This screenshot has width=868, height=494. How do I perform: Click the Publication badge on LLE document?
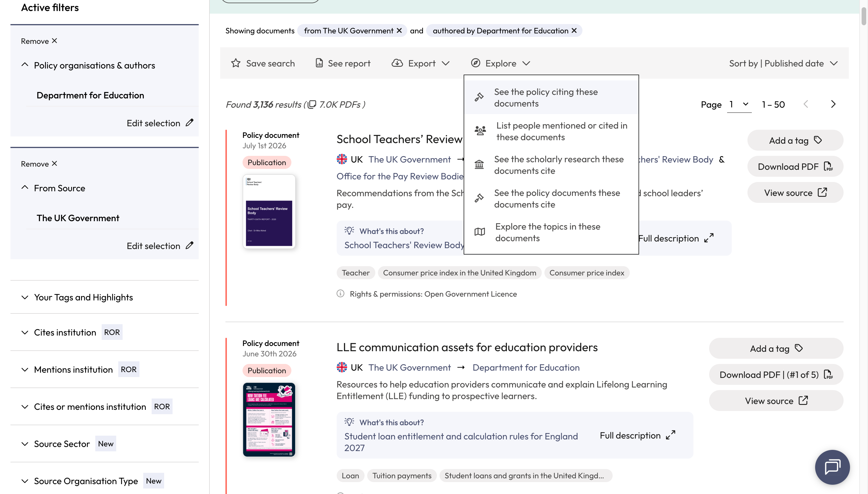[x=266, y=370]
